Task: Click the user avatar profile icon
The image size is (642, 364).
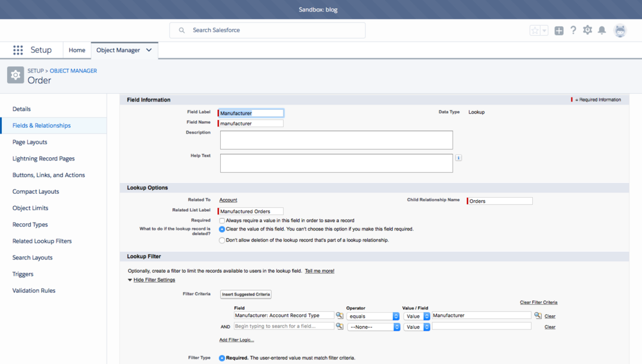Action: tap(620, 30)
